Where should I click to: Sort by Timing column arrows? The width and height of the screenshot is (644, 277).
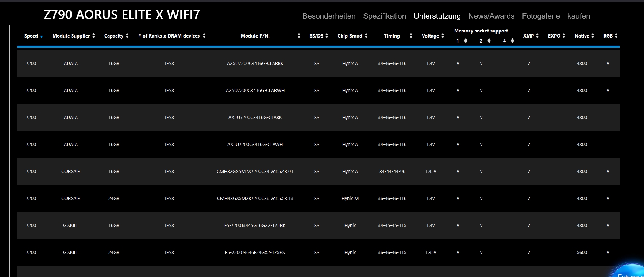pyautogui.click(x=411, y=36)
